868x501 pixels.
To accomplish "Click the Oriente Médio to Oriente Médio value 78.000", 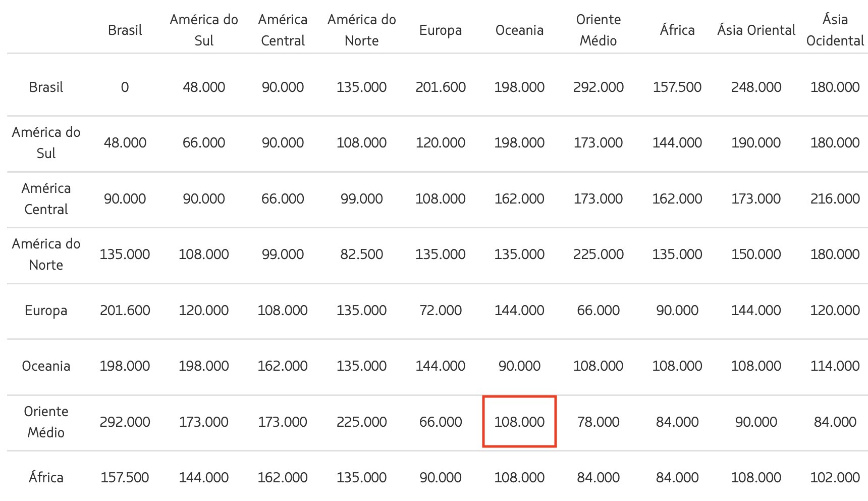I will 598,422.
